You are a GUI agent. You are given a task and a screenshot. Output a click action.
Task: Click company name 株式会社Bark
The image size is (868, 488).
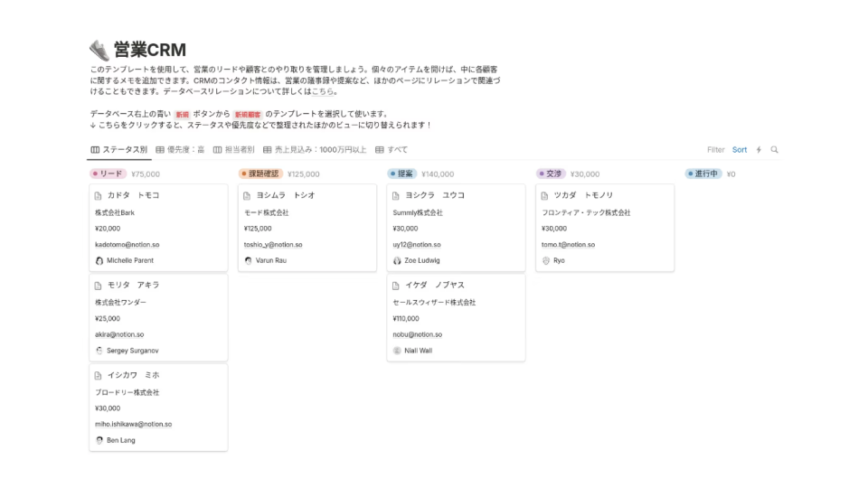[x=115, y=212]
